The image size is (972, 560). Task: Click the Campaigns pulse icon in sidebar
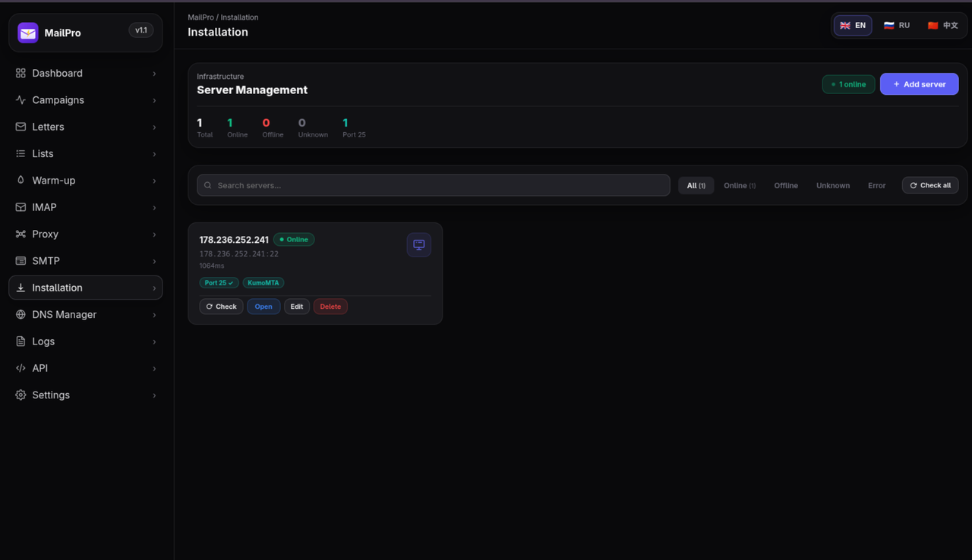pos(21,100)
